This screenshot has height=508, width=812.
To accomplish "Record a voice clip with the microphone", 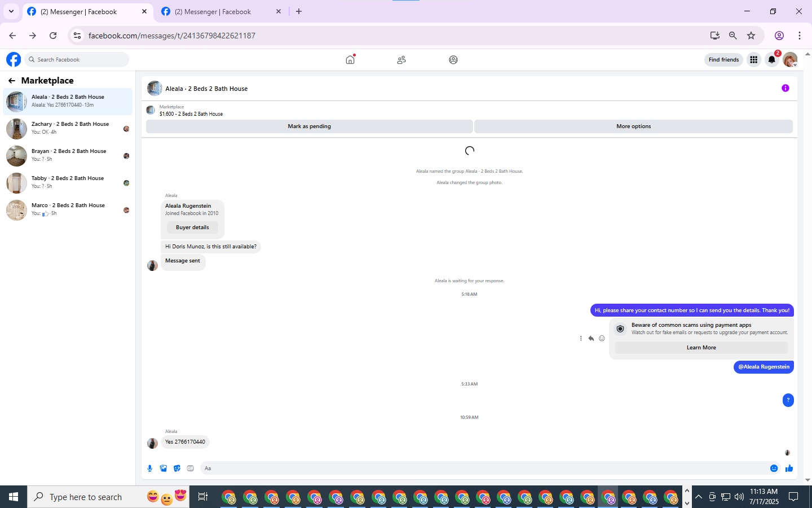I will click(x=150, y=468).
